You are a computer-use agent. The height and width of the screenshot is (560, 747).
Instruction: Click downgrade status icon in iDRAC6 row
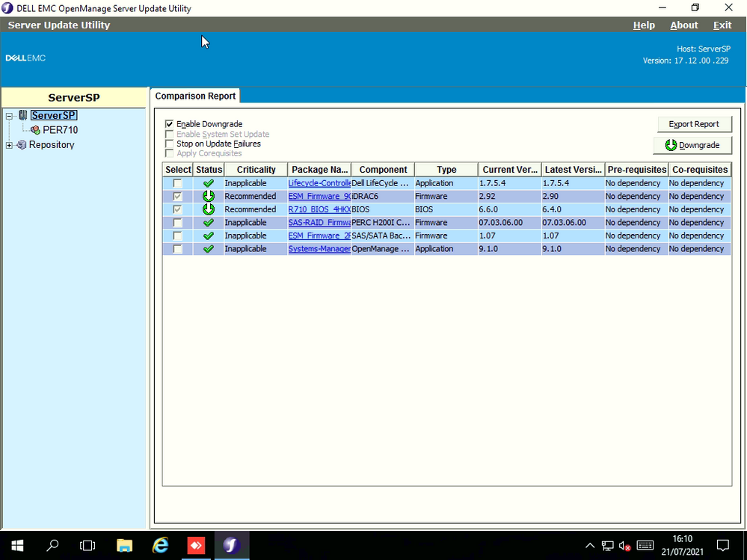pos(208,196)
